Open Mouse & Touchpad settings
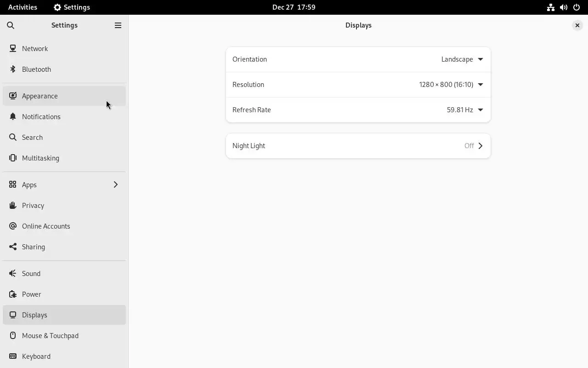The width and height of the screenshot is (588, 368). click(x=64, y=335)
